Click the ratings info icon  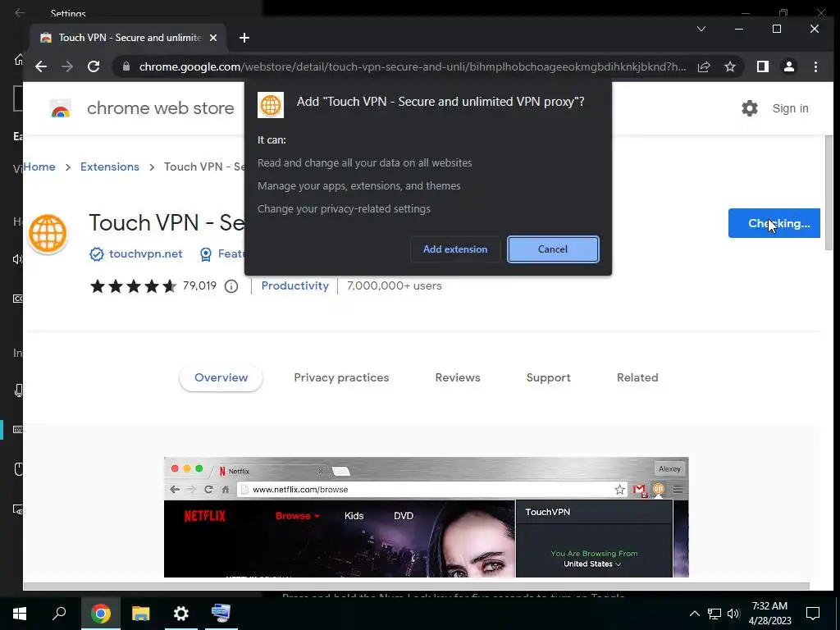click(231, 286)
